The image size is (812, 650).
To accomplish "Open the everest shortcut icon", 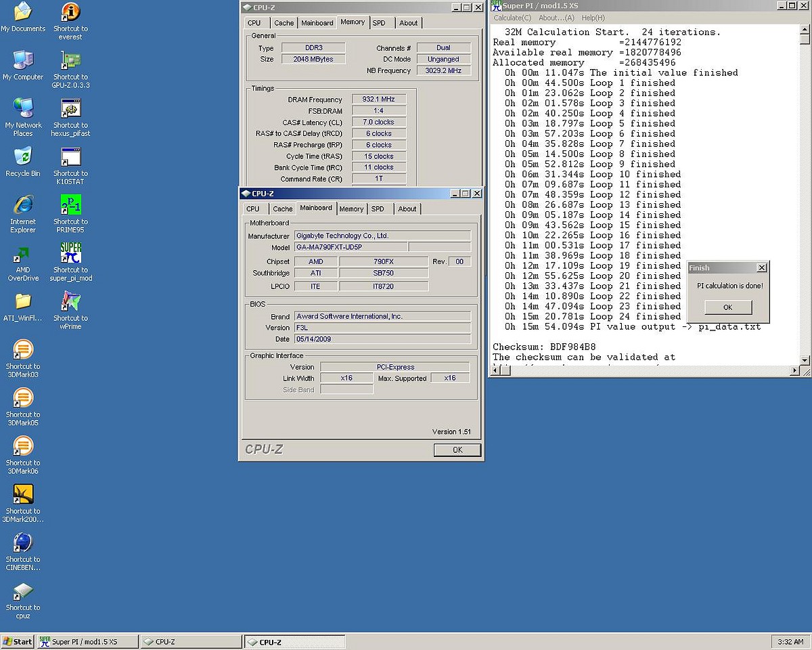I will [x=70, y=12].
